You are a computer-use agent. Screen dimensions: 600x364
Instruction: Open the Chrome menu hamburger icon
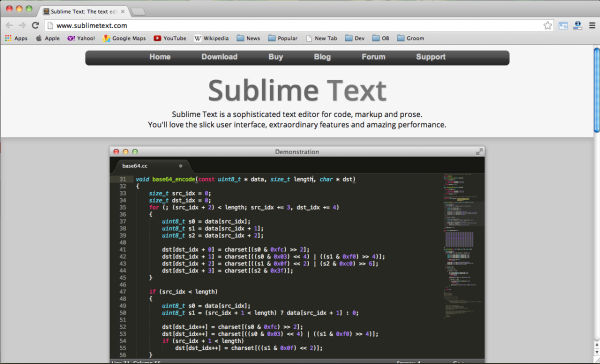tap(592, 25)
